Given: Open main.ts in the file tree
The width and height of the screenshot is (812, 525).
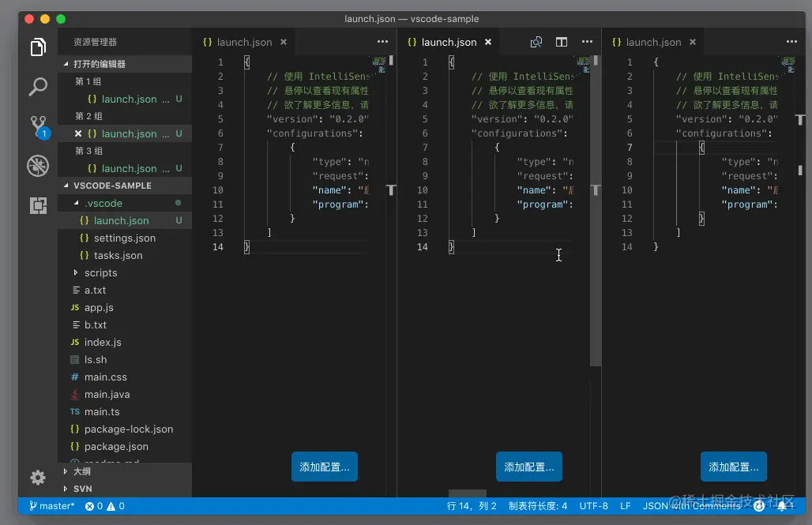Looking at the screenshot, I should [125, 411].
